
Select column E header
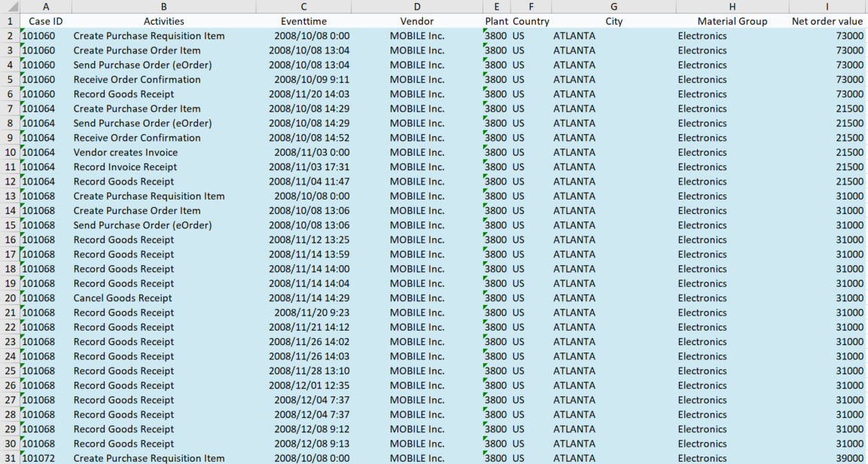(497, 7)
